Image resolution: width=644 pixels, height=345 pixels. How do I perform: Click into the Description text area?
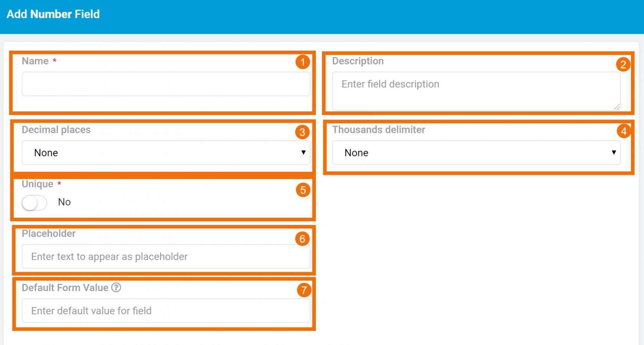coord(476,91)
